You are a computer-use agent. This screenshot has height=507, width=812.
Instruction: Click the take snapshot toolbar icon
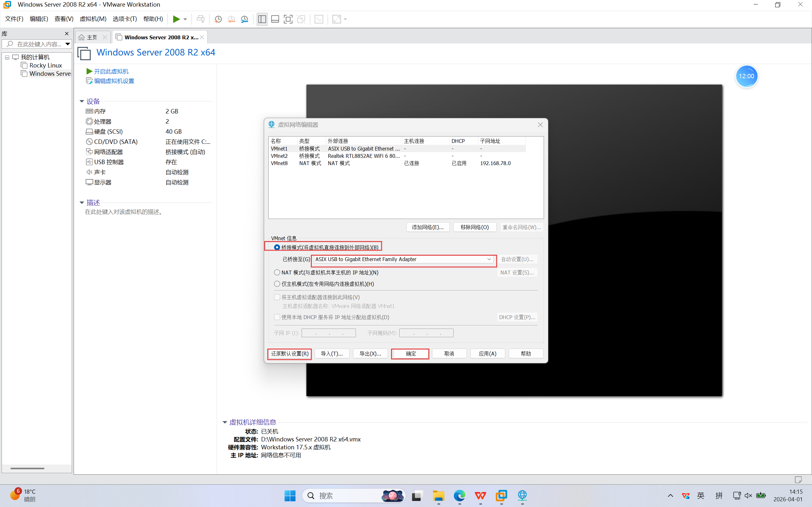(218, 19)
